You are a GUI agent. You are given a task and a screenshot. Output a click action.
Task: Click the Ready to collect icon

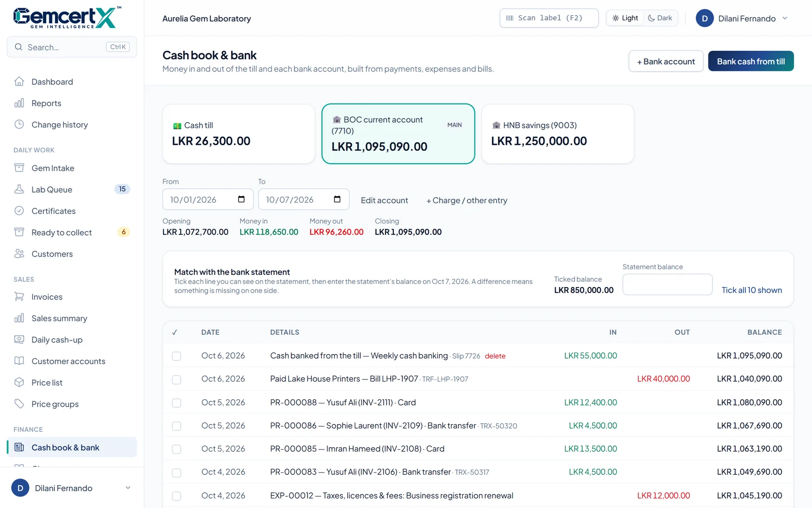[19, 232]
